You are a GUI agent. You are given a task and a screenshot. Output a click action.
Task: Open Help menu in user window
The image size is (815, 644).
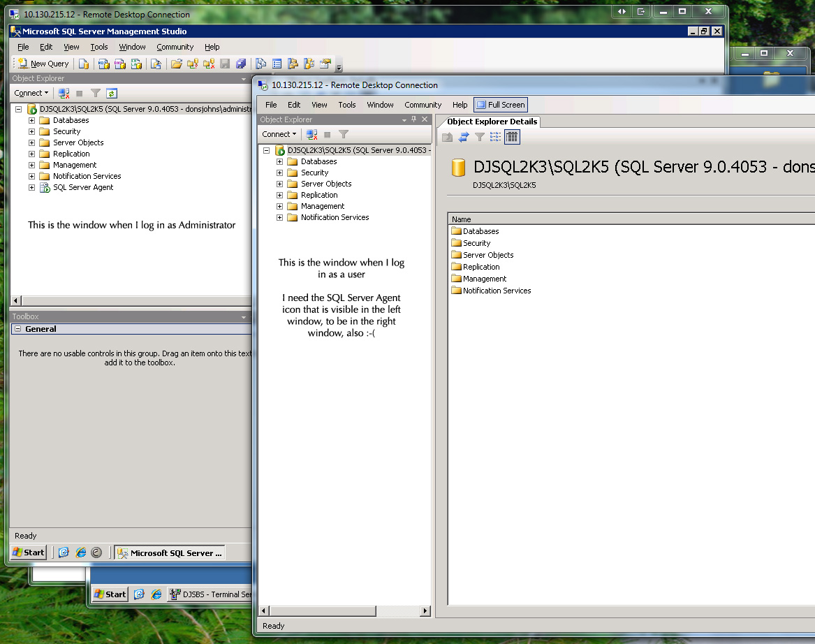click(460, 105)
